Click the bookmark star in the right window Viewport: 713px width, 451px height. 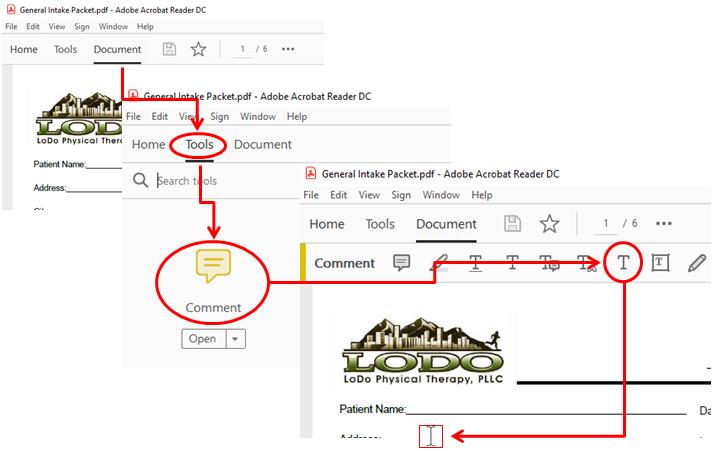[549, 224]
